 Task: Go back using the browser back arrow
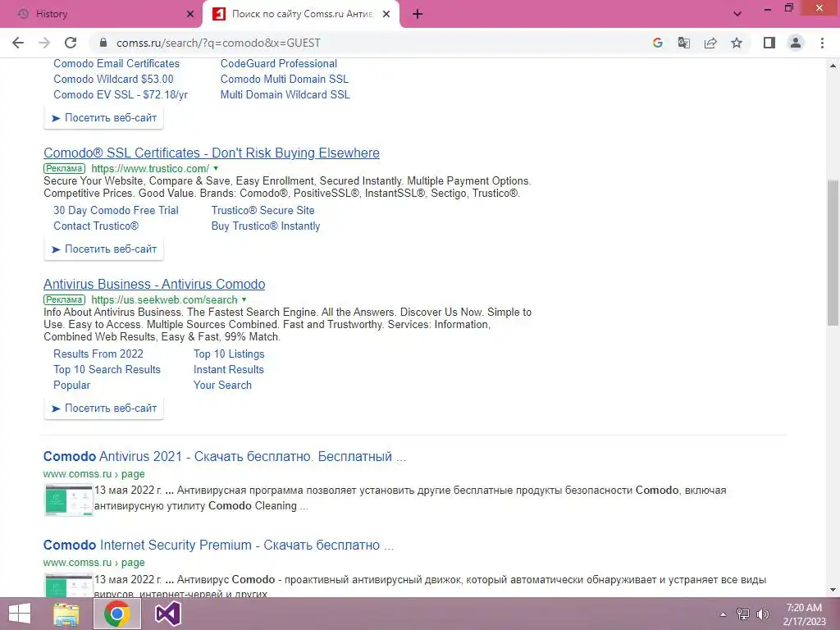[x=18, y=43]
